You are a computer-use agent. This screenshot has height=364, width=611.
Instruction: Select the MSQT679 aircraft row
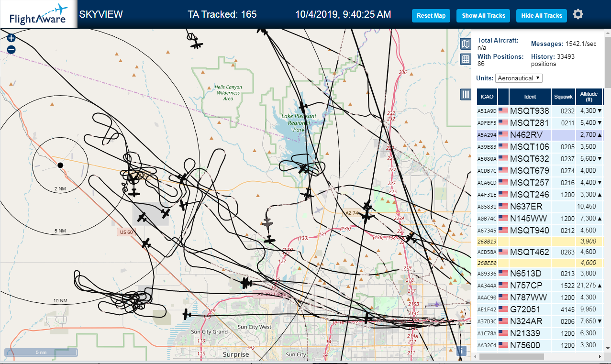[x=540, y=170]
